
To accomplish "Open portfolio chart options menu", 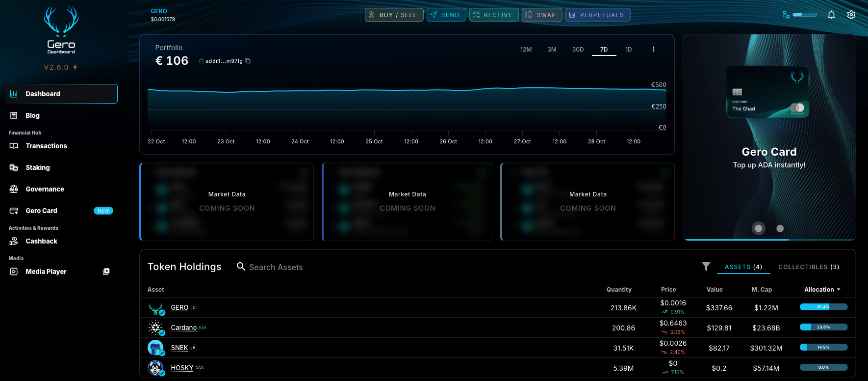I will pyautogui.click(x=653, y=49).
